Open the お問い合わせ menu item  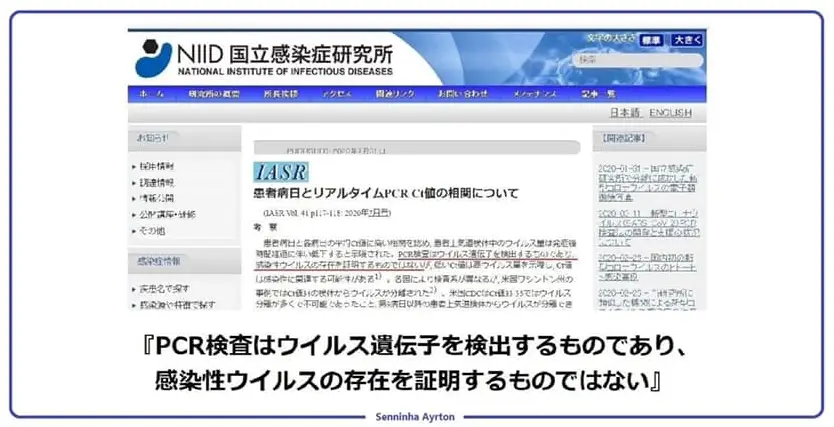tap(462, 95)
